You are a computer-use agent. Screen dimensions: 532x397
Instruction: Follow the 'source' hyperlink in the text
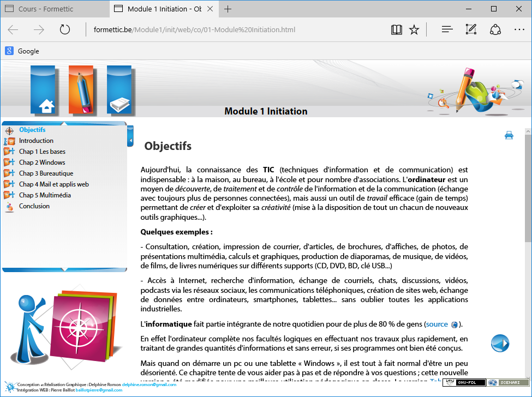point(437,324)
